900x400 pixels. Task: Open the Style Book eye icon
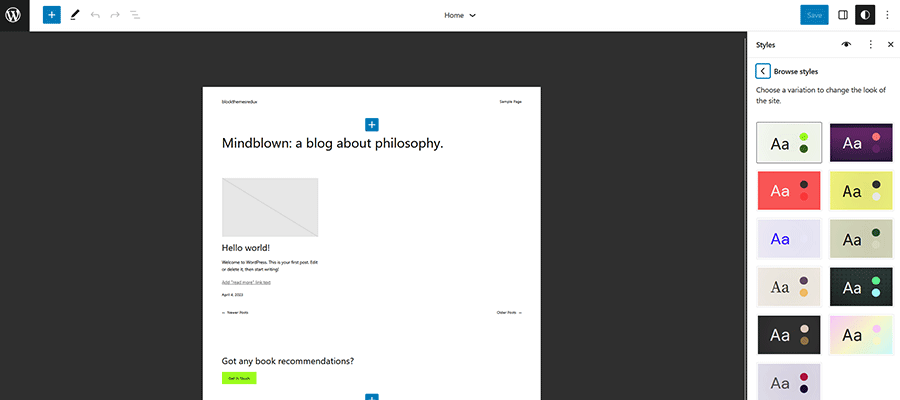tap(846, 45)
